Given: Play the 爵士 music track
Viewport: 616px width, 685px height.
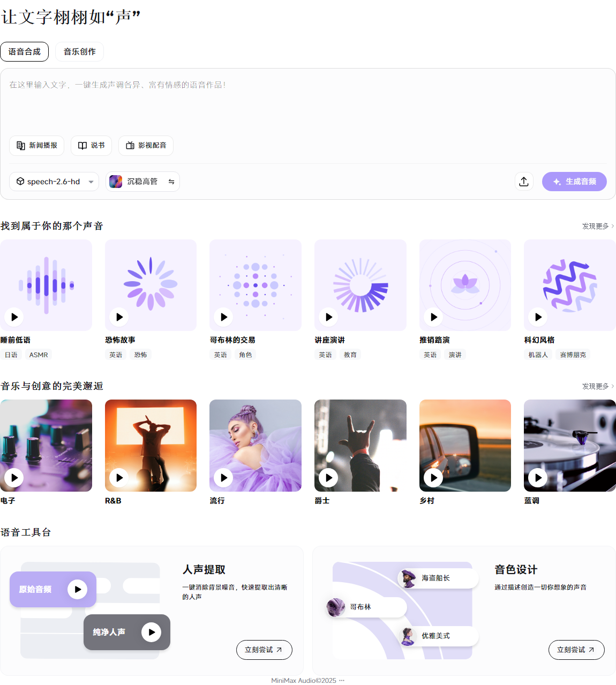Looking at the screenshot, I should 328,477.
